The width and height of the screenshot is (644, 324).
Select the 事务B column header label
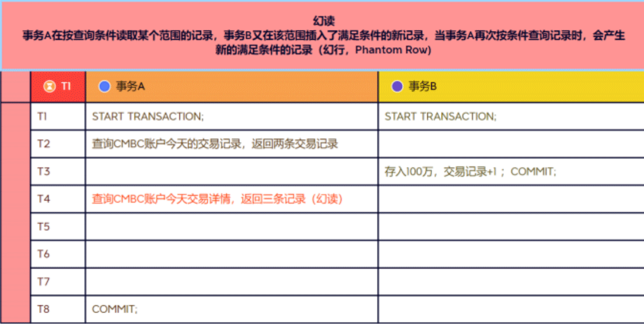click(422, 86)
